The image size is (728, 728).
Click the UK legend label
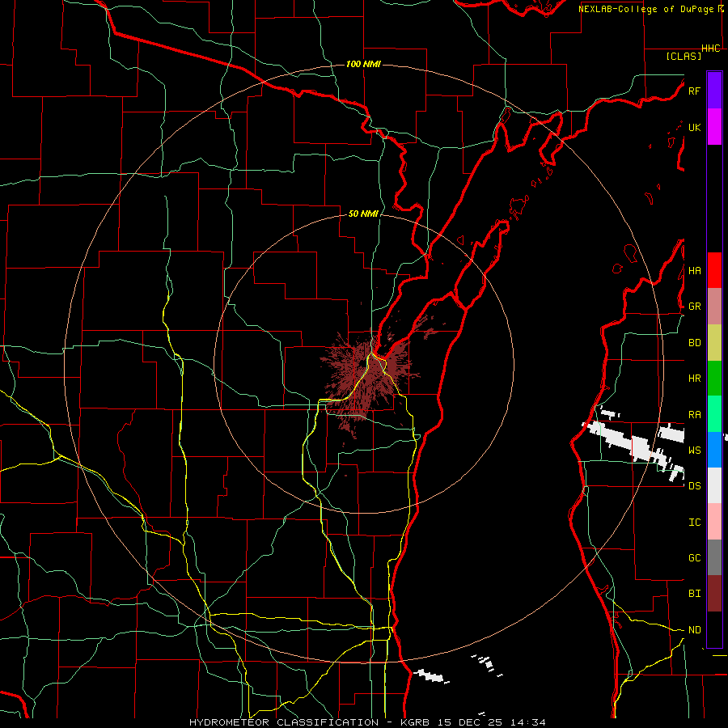pos(694,127)
